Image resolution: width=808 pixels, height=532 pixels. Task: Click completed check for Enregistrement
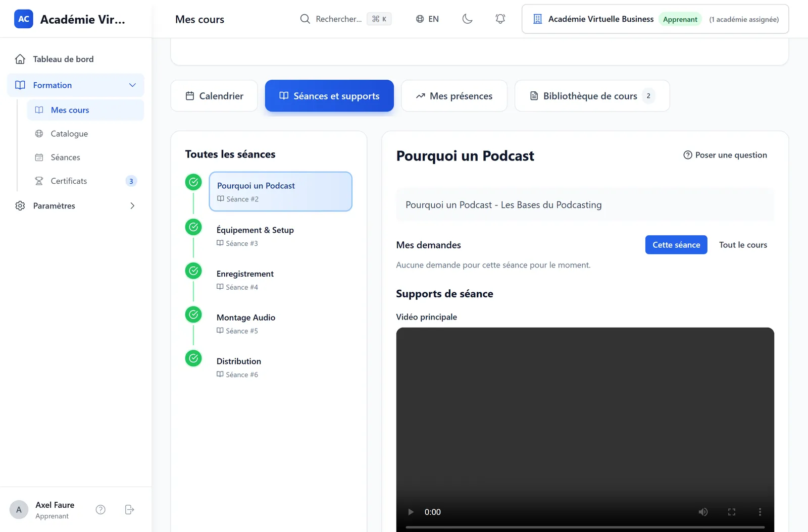193,271
